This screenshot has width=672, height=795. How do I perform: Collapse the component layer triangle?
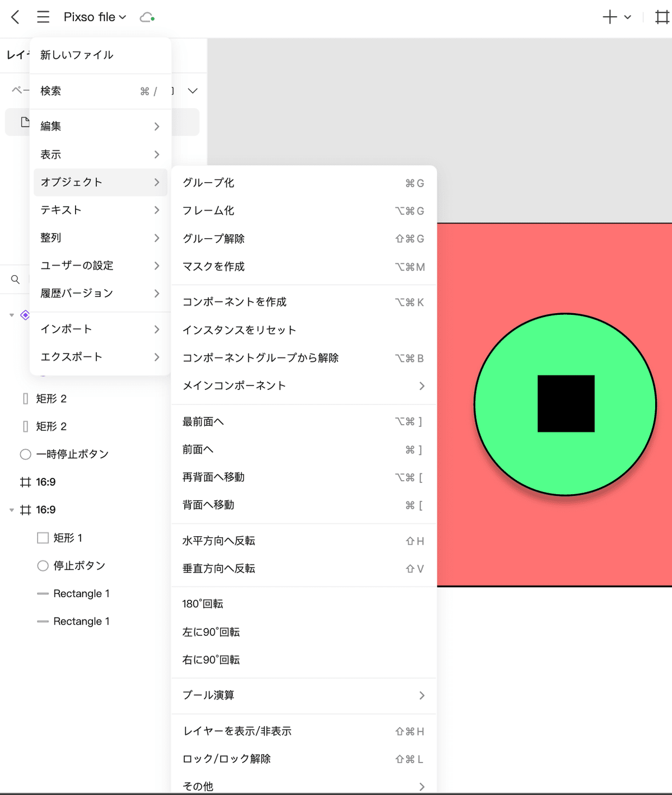coord(12,315)
